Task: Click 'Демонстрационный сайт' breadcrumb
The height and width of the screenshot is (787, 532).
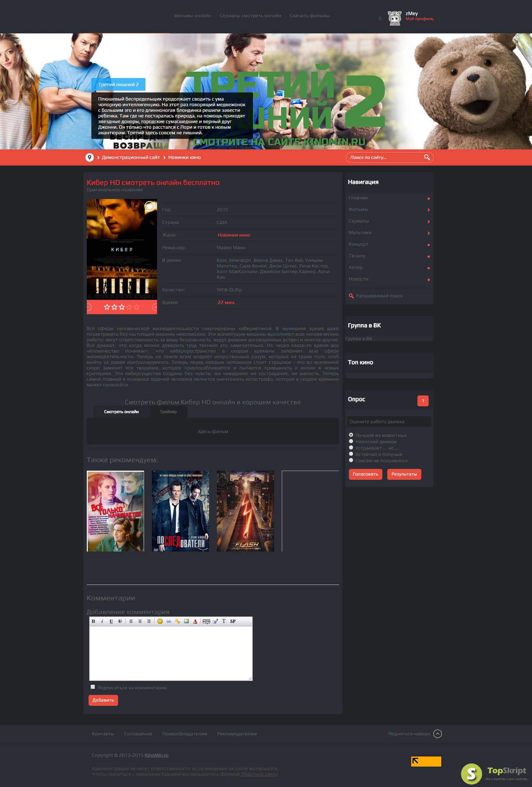Action: coord(131,157)
